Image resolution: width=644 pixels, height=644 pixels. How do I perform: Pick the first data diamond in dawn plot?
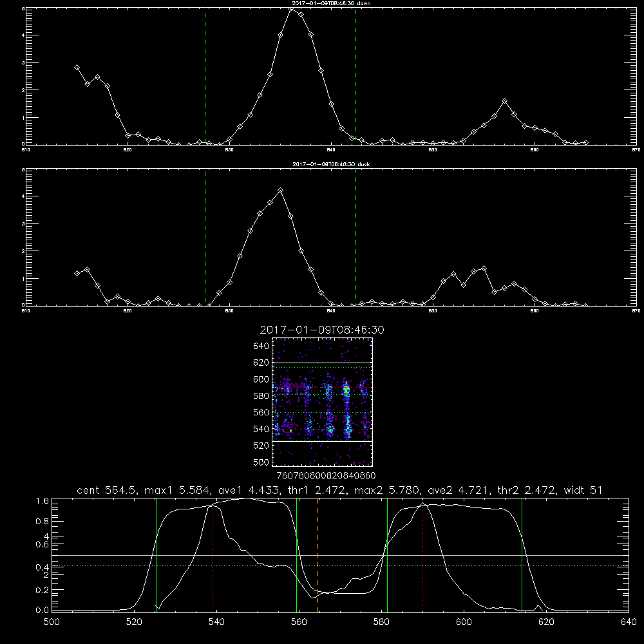tap(77, 68)
